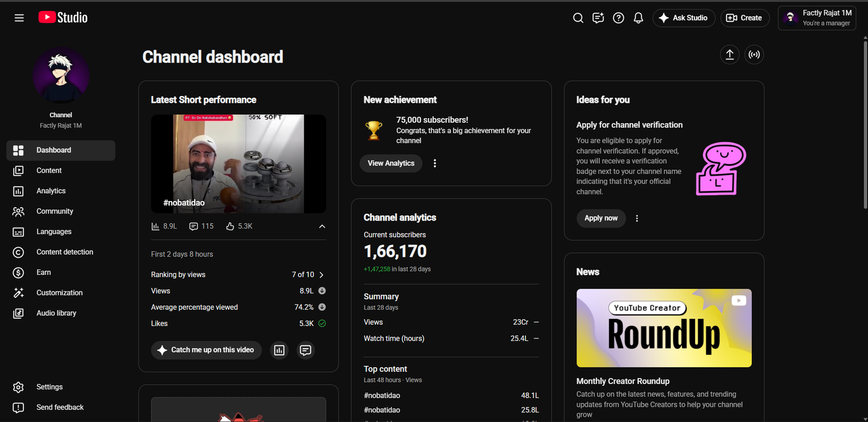Open the search icon in header

(x=578, y=18)
